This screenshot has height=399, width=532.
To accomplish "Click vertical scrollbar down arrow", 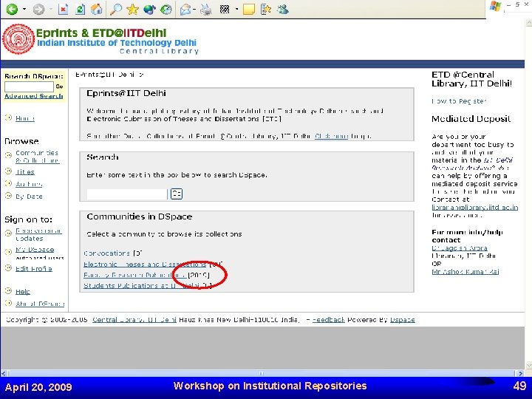I will [x=528, y=365].
